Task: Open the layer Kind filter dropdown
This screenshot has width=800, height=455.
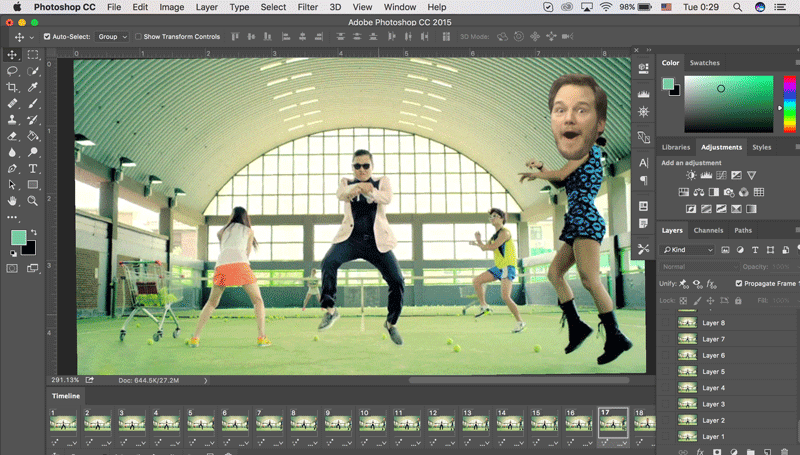Action: [688, 249]
